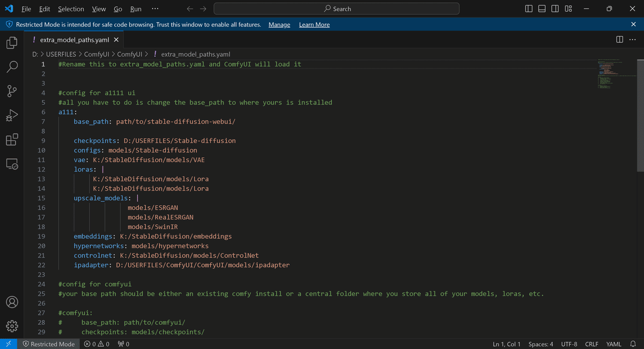Open the Search panel
Image resolution: width=644 pixels, height=349 pixels.
tap(12, 67)
